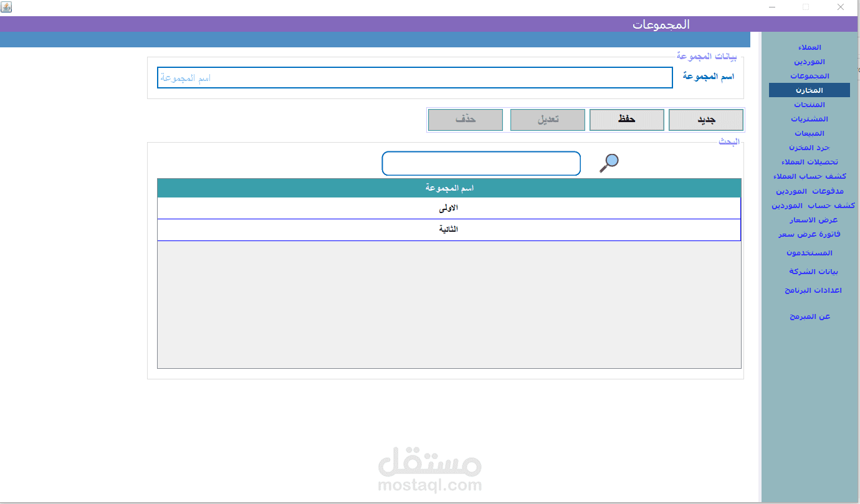Open العملاء (Customers) in the sidebar

pyautogui.click(x=810, y=48)
